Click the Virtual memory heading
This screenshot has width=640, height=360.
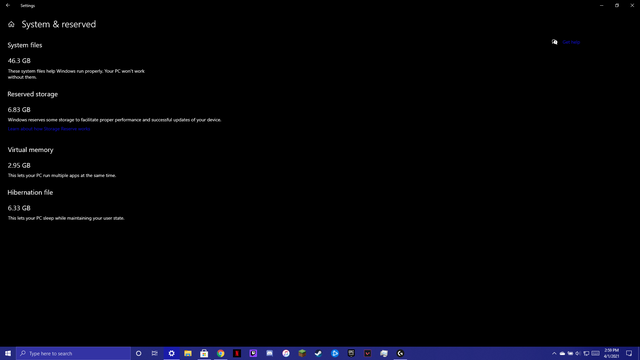click(31, 150)
